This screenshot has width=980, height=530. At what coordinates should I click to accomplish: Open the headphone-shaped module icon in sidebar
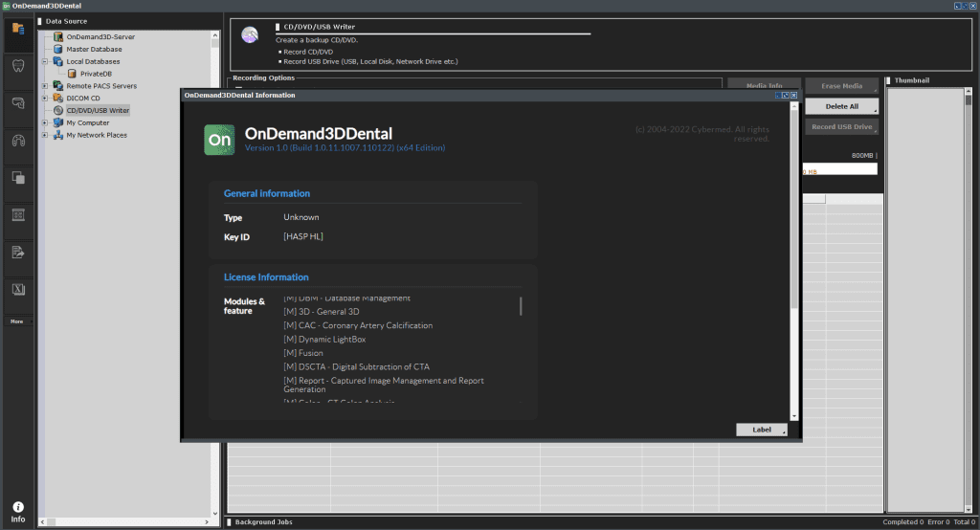(x=17, y=141)
